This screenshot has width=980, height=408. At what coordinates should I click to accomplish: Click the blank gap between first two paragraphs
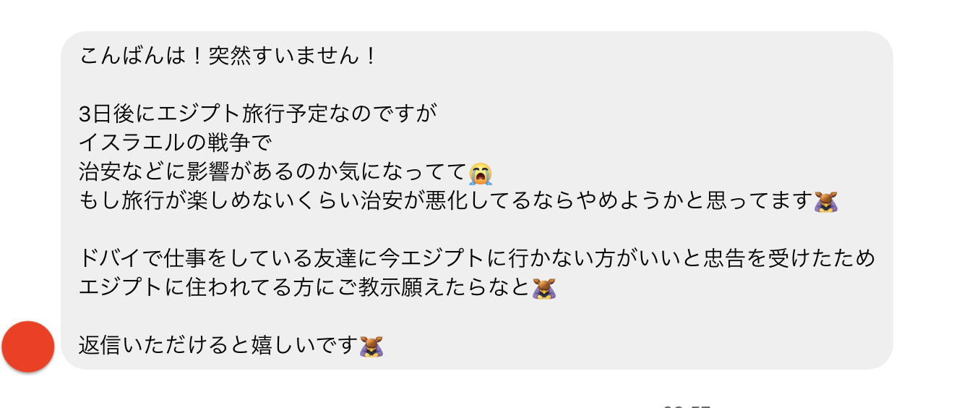pyautogui.click(x=477, y=85)
